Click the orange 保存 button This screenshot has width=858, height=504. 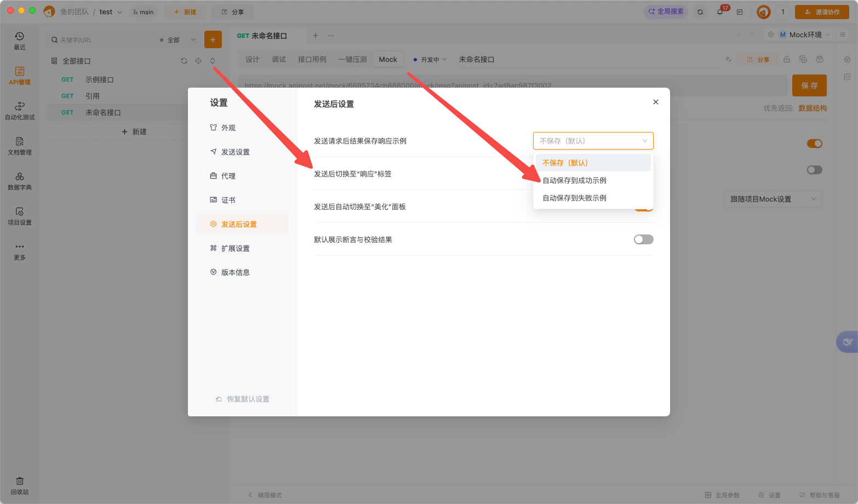click(x=809, y=85)
